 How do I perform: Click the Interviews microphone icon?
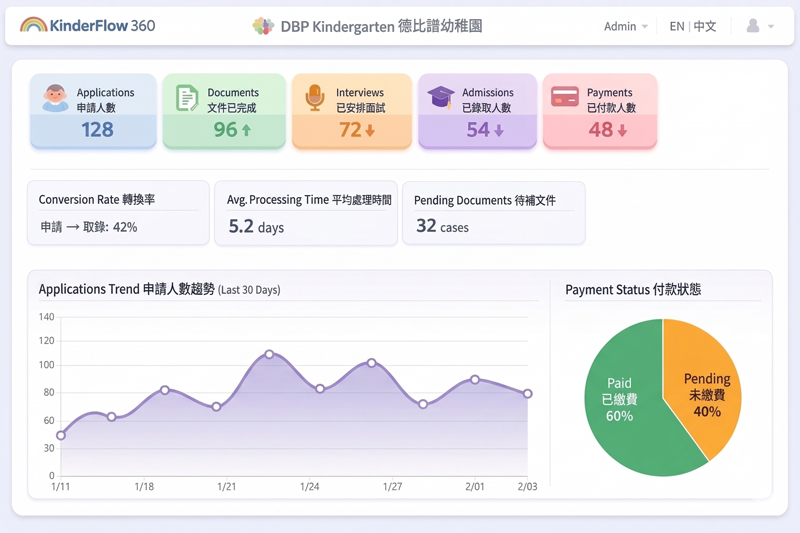coord(315,98)
